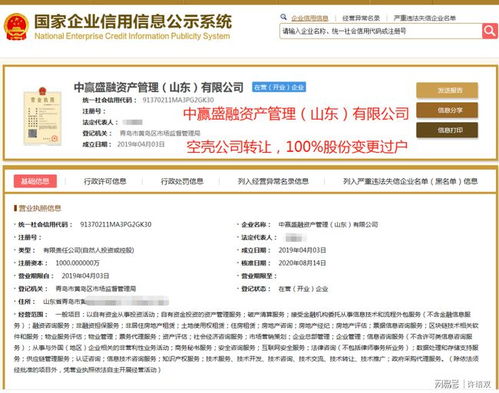Click the company name heading 中赢盛融资产管理(山东)有限公司
The image size is (499, 393).
158,87
